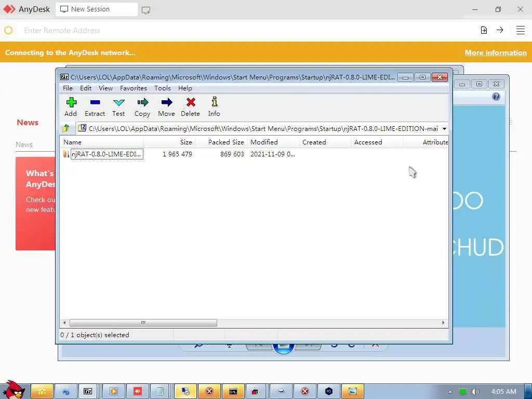532x399 pixels.
Task: Click the horizontal scrollbar thumb in file list
Action: [x=143, y=323]
